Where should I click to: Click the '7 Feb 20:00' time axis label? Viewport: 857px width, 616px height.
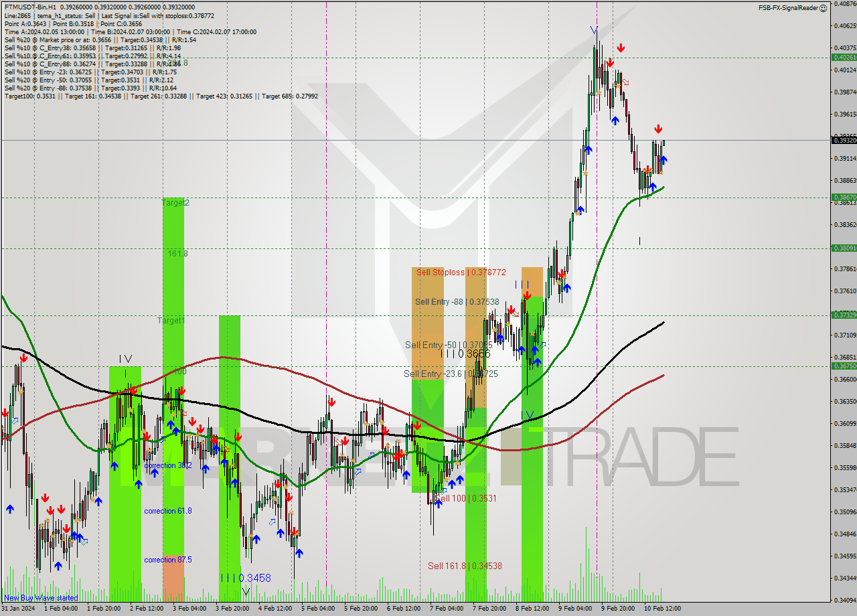coord(489,609)
